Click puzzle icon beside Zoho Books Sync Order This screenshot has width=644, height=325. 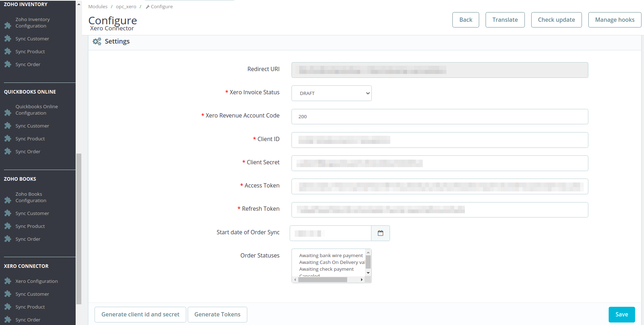[x=8, y=239]
